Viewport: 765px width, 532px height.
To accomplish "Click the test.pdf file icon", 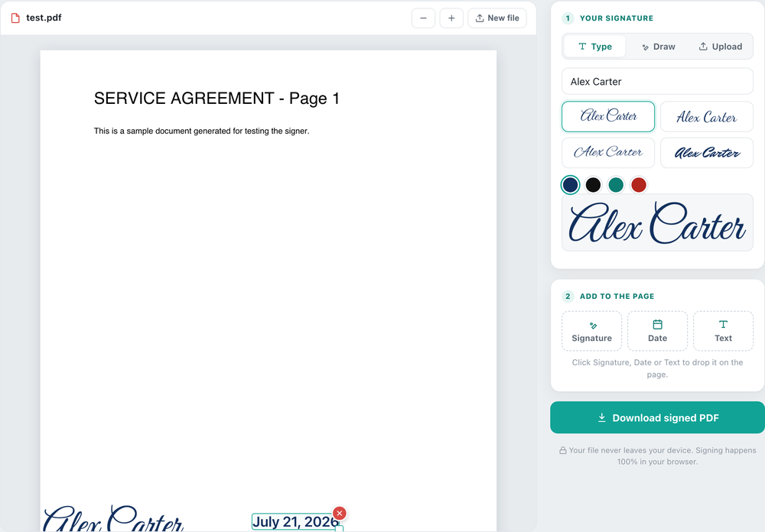I will tap(15, 18).
